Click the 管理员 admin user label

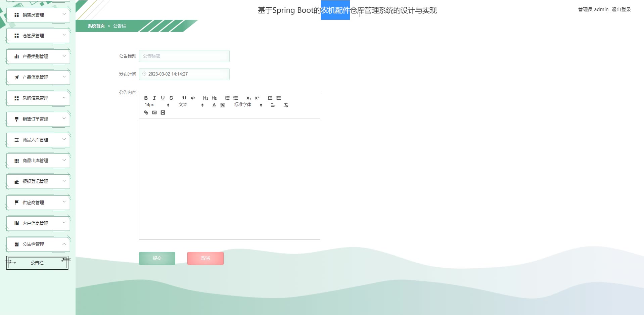(593, 9)
